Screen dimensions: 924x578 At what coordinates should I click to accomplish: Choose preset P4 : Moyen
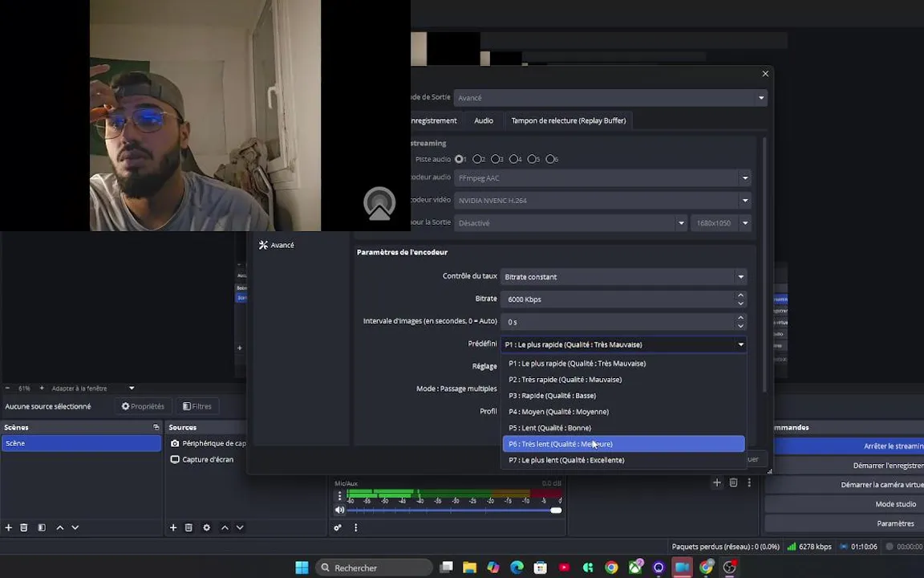[x=623, y=412]
